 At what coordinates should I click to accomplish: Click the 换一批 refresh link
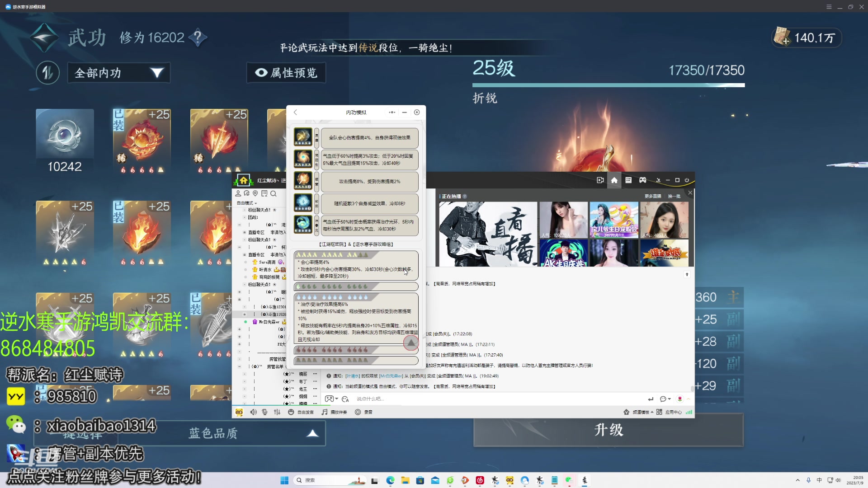674,196
